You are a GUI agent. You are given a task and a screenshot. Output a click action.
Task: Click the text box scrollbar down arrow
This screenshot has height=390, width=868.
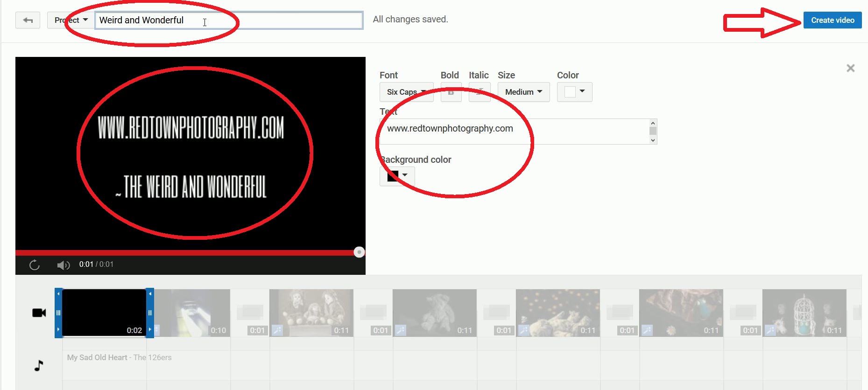pyautogui.click(x=653, y=140)
